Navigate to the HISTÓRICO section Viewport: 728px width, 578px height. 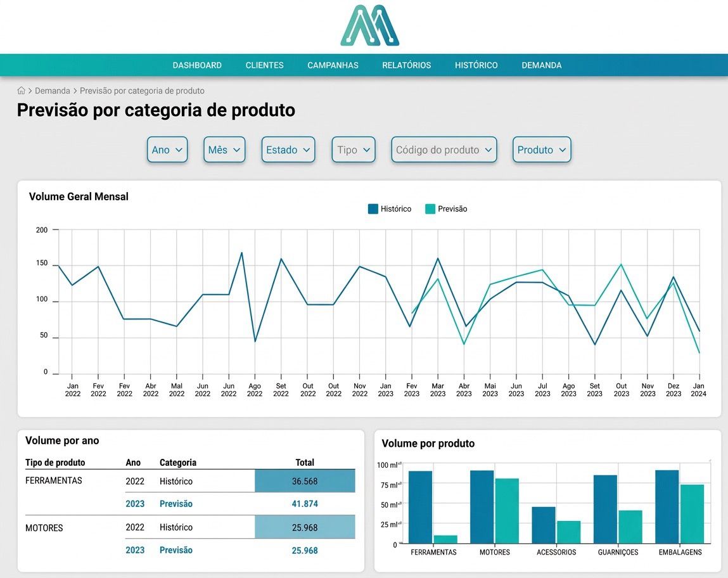476,65
